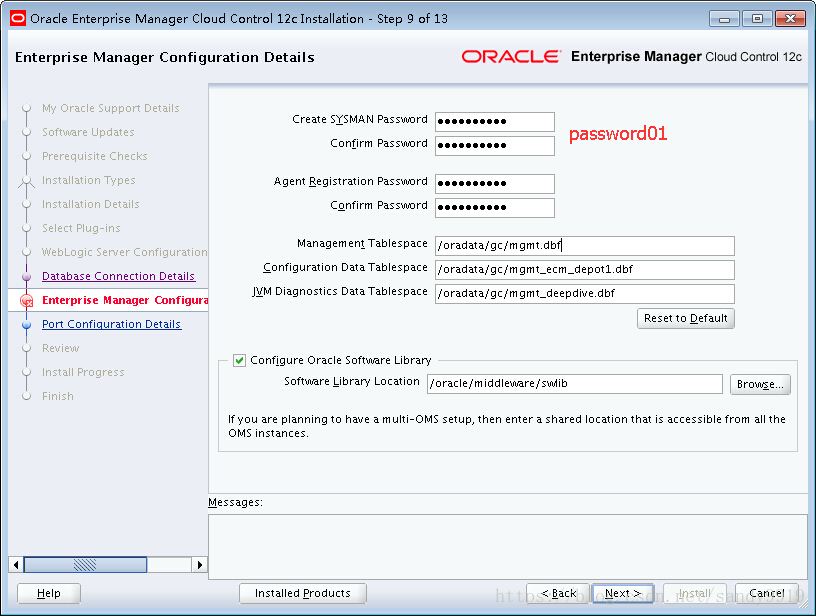Focus the Agent Registration Confirm Password field
The height and width of the screenshot is (616, 816).
point(495,208)
